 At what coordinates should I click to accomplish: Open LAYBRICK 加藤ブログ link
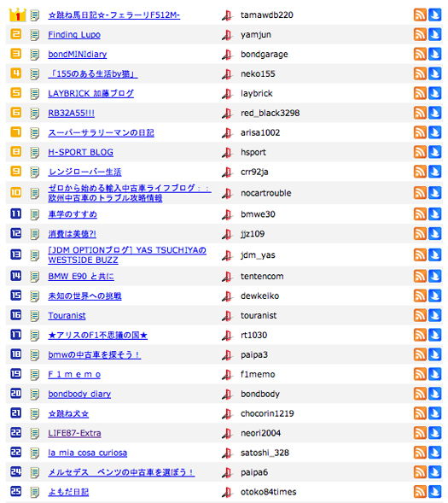coord(91,93)
